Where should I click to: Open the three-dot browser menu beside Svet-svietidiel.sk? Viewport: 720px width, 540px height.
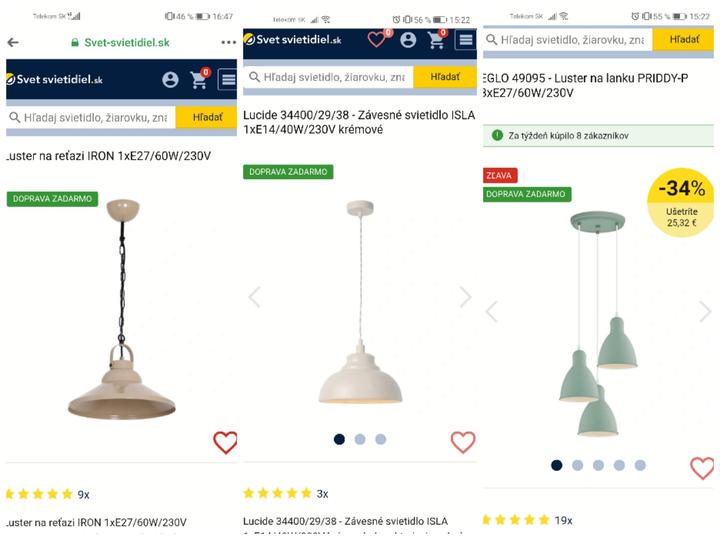228,42
